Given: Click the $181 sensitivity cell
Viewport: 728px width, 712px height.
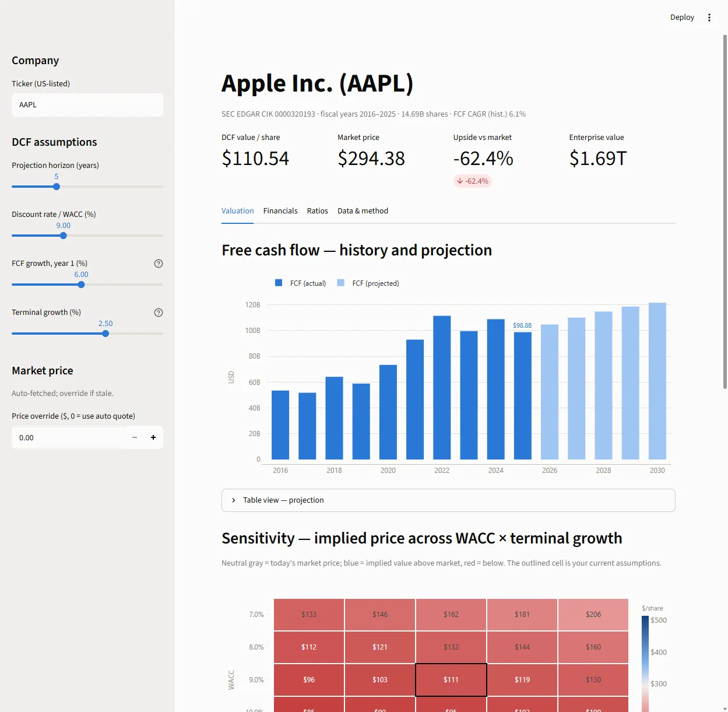Looking at the screenshot, I should [522, 615].
